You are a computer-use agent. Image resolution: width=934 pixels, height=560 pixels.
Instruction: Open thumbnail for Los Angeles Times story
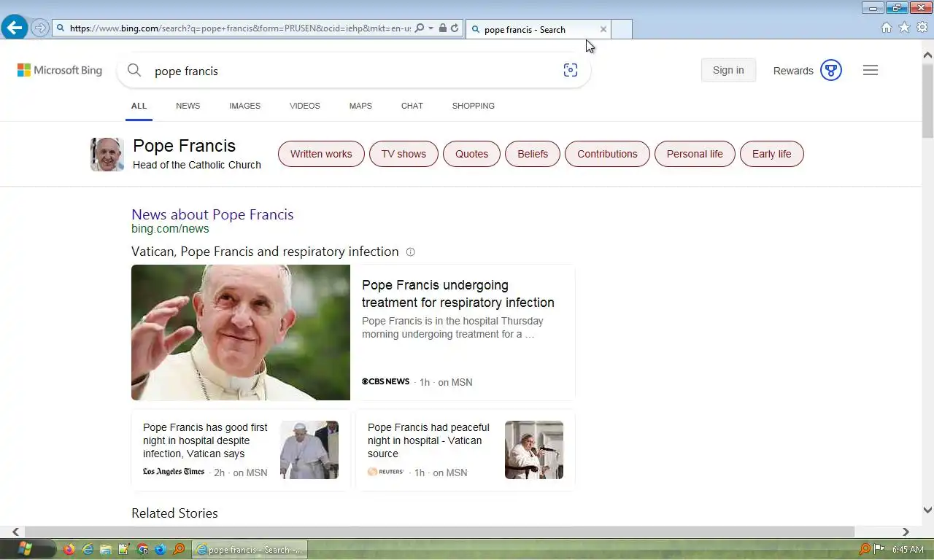309,450
